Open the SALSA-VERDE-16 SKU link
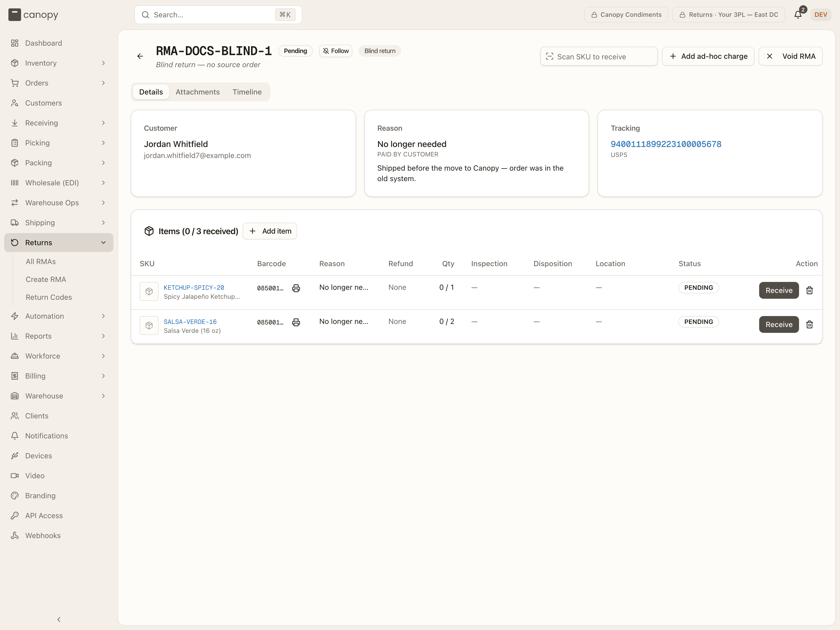Screen dimensions: 840x630 click(190, 322)
